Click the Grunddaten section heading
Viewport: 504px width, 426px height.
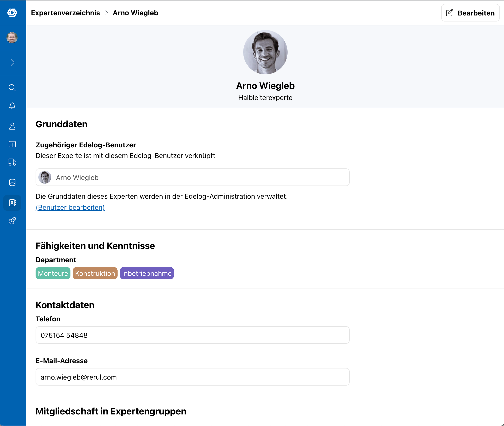pos(62,124)
